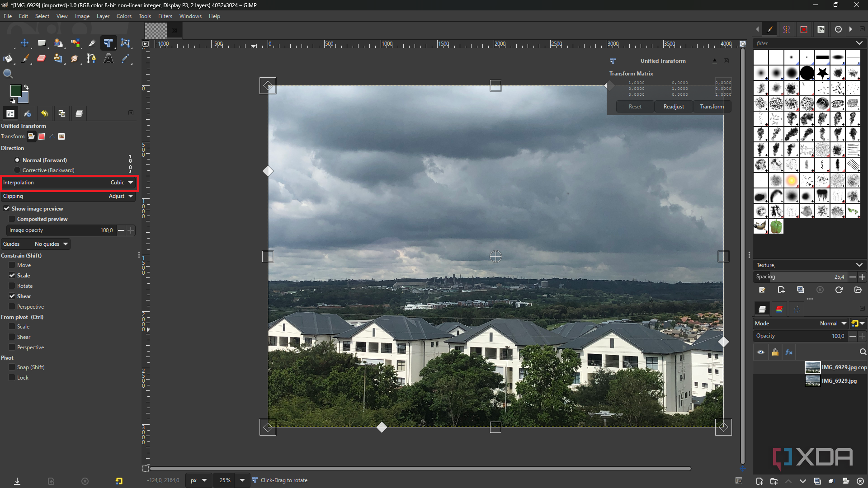Open the Colors menu

(x=124, y=16)
